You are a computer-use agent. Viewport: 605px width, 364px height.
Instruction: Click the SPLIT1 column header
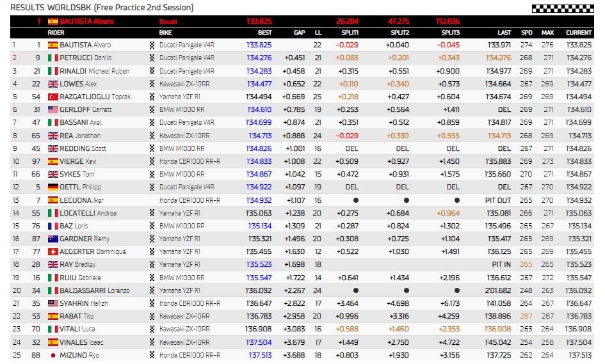[350, 33]
